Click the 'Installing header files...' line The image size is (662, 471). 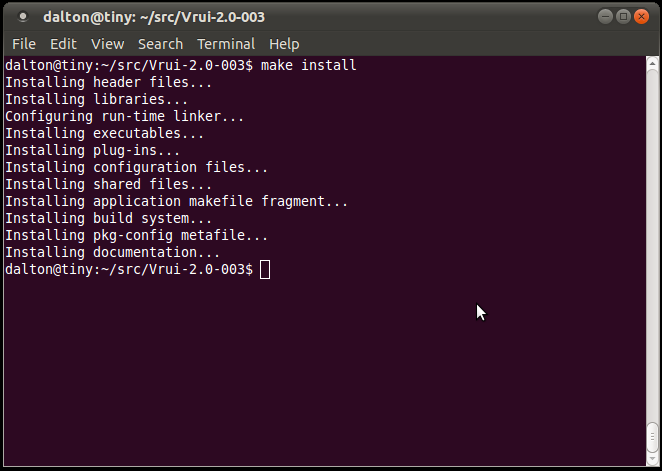(x=109, y=82)
